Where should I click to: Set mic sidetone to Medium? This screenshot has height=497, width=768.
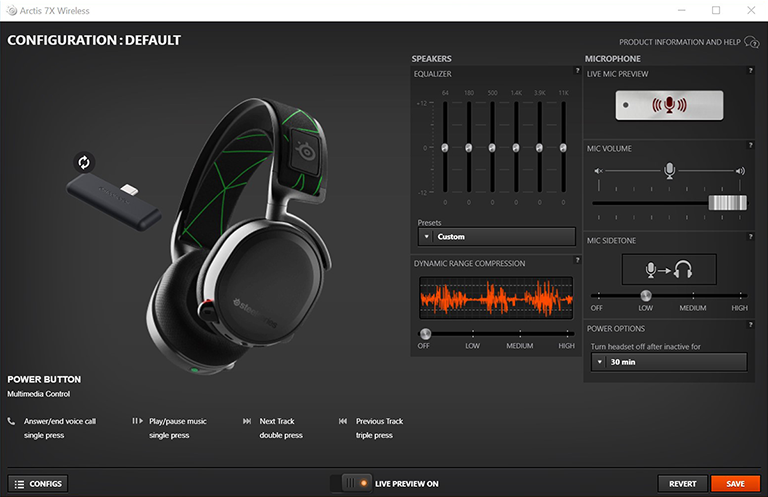(x=693, y=296)
